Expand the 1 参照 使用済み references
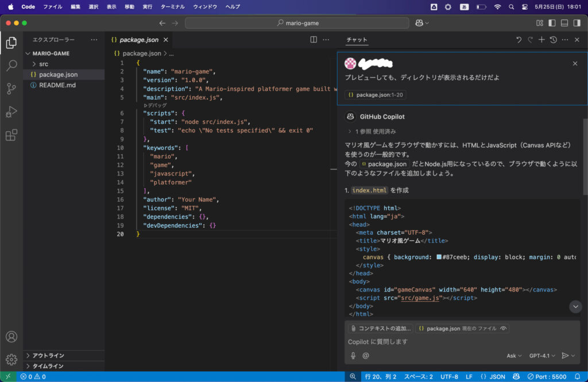Screen dimensions: 588x382 pos(372,131)
